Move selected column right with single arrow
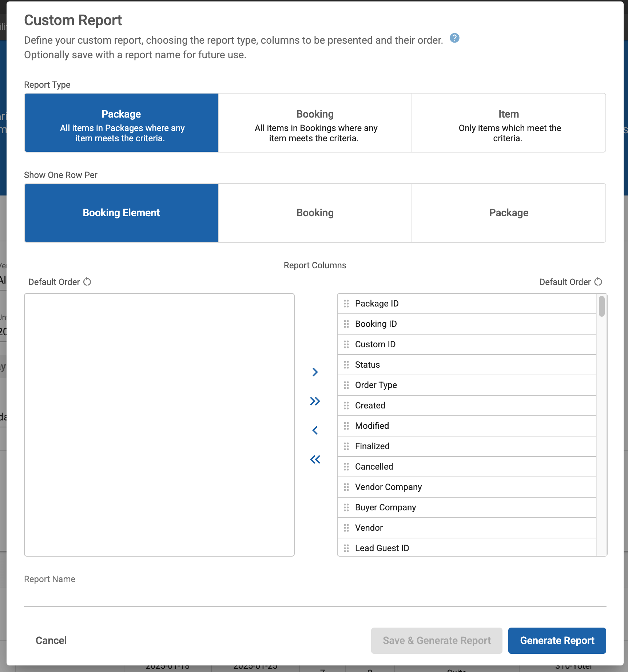 point(315,372)
